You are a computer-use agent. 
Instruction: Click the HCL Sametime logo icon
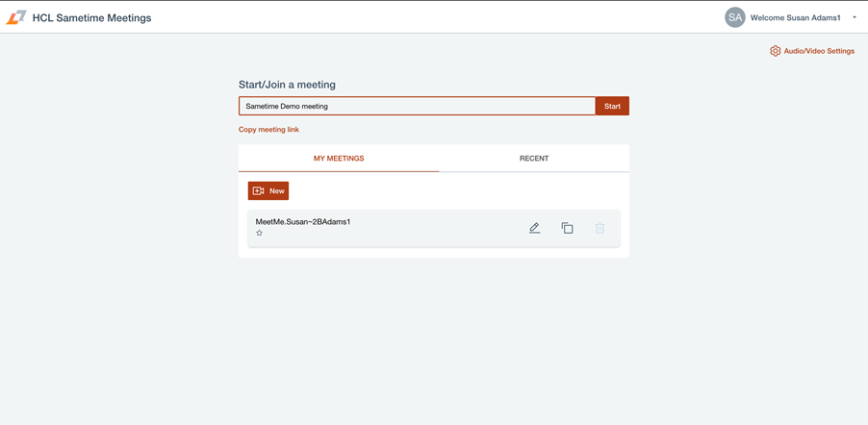(16, 17)
